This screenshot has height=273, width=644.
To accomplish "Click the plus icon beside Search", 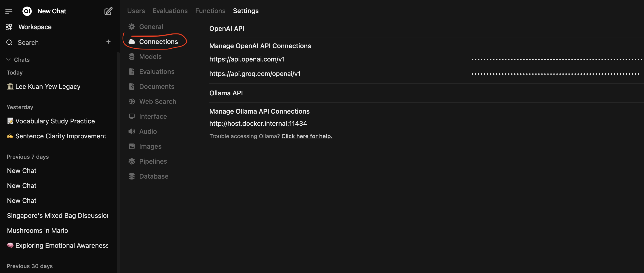I will (108, 42).
